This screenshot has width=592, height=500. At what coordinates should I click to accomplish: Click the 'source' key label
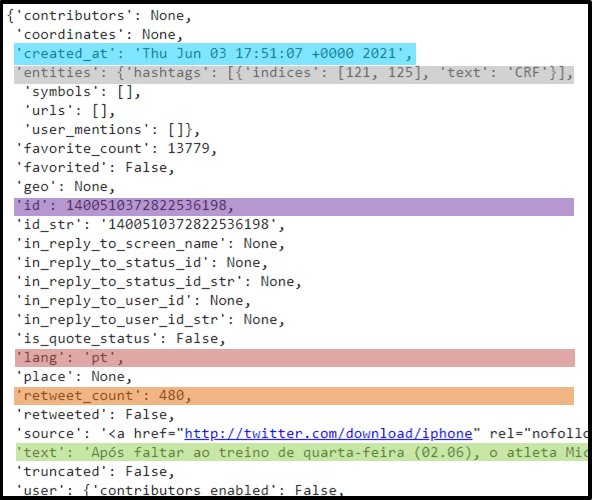click(x=49, y=434)
